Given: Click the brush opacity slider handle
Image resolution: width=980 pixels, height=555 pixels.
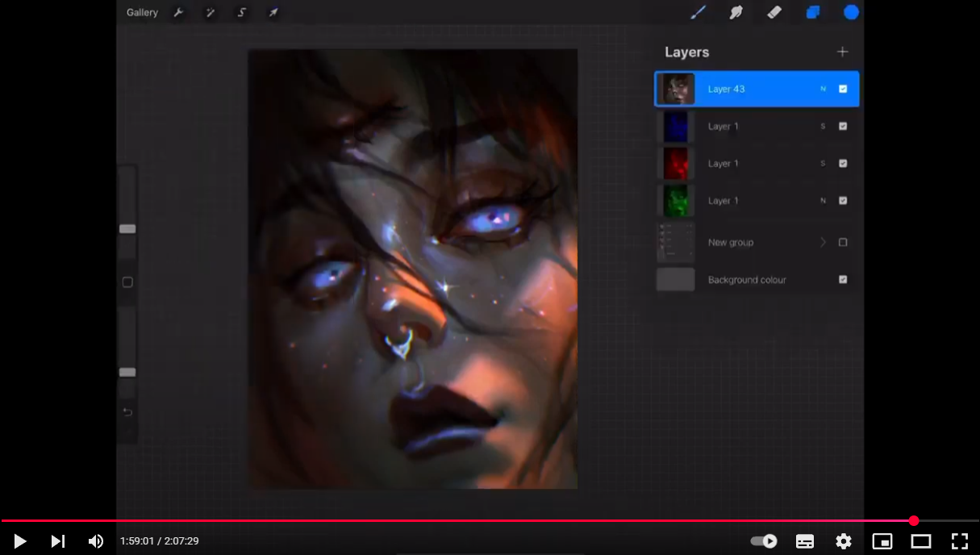Looking at the screenshot, I should (127, 373).
